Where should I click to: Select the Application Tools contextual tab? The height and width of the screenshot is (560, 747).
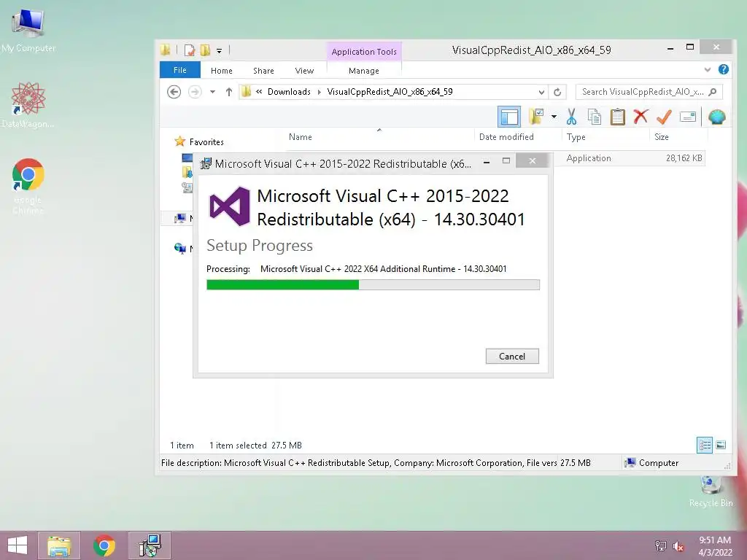pos(364,52)
